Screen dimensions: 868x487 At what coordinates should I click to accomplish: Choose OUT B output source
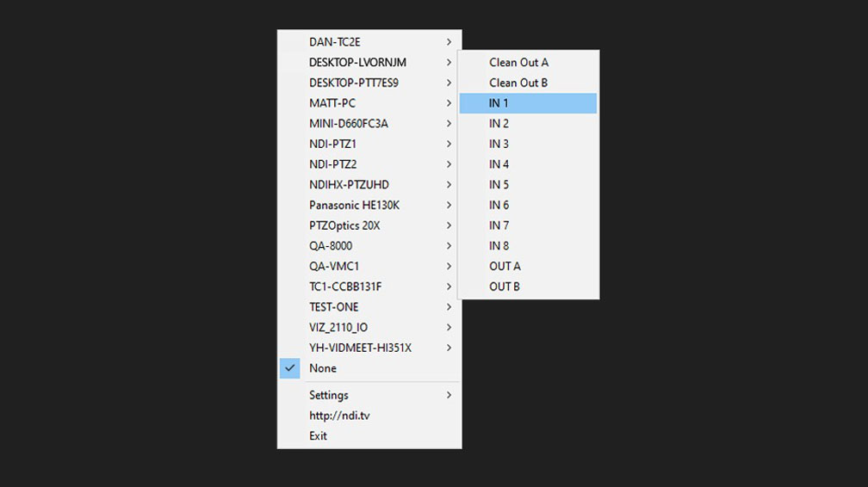(505, 287)
